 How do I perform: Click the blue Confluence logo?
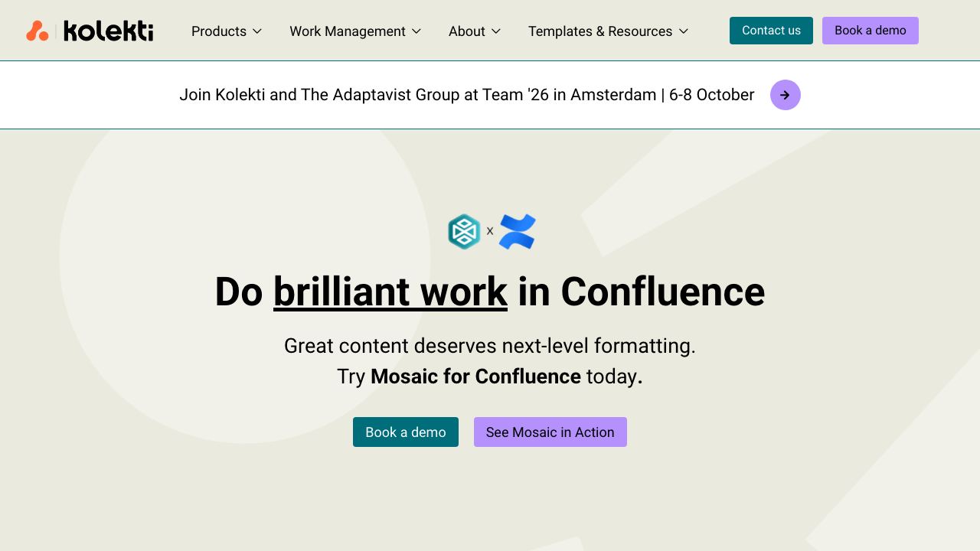pyautogui.click(x=518, y=232)
